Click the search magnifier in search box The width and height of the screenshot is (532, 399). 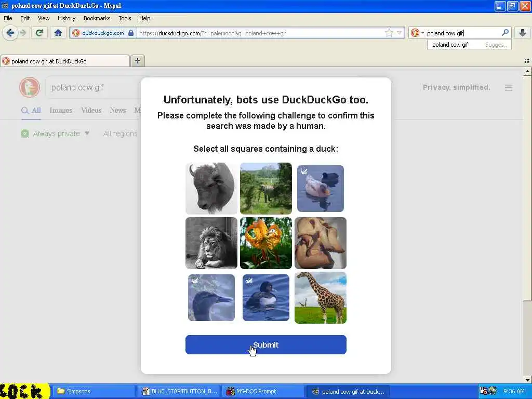505,33
